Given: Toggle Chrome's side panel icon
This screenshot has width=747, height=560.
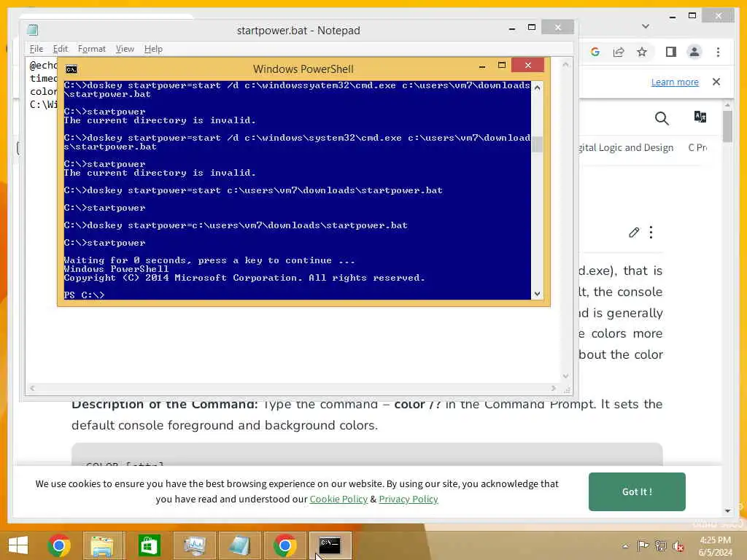Looking at the screenshot, I should [671, 52].
